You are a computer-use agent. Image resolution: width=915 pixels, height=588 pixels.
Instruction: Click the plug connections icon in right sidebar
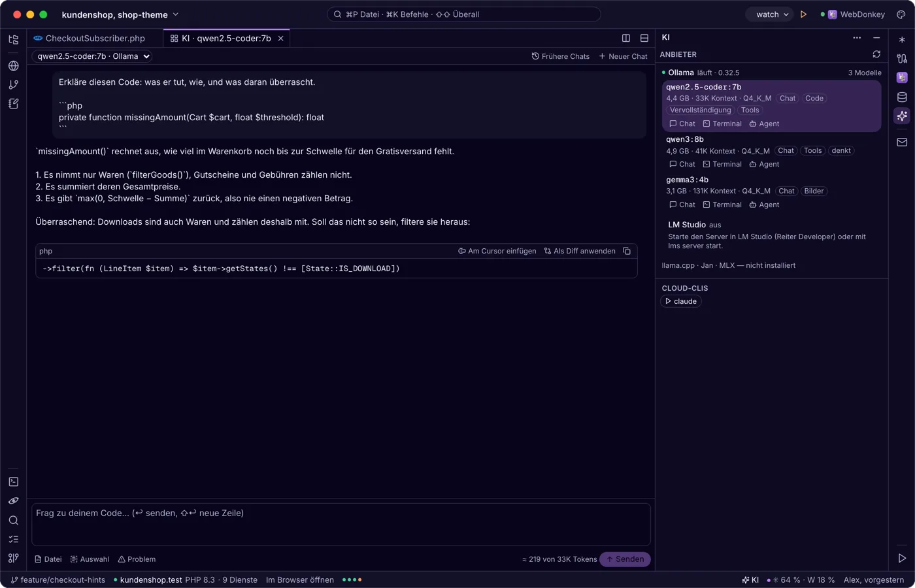[902, 58]
